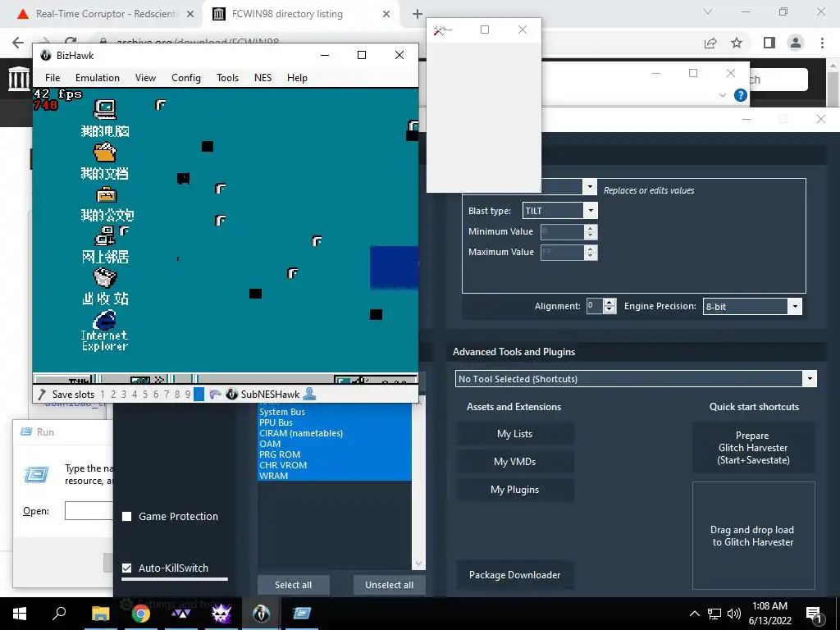The height and width of the screenshot is (630, 840).
Task: Click the blue user icon in BizHawk status bar
Action: pos(309,394)
